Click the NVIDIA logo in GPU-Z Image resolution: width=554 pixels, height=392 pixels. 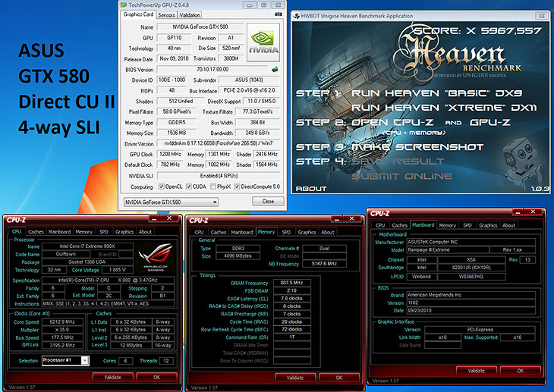click(263, 42)
